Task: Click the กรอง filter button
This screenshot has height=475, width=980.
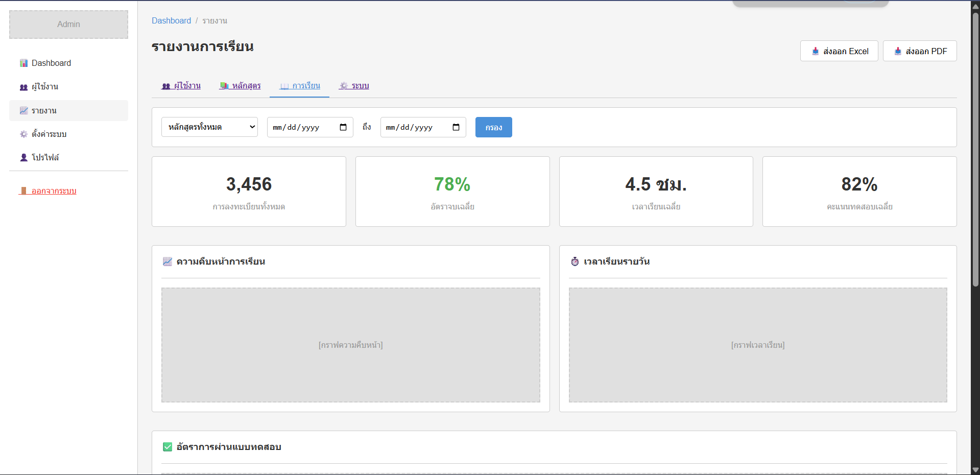Action: [493, 127]
